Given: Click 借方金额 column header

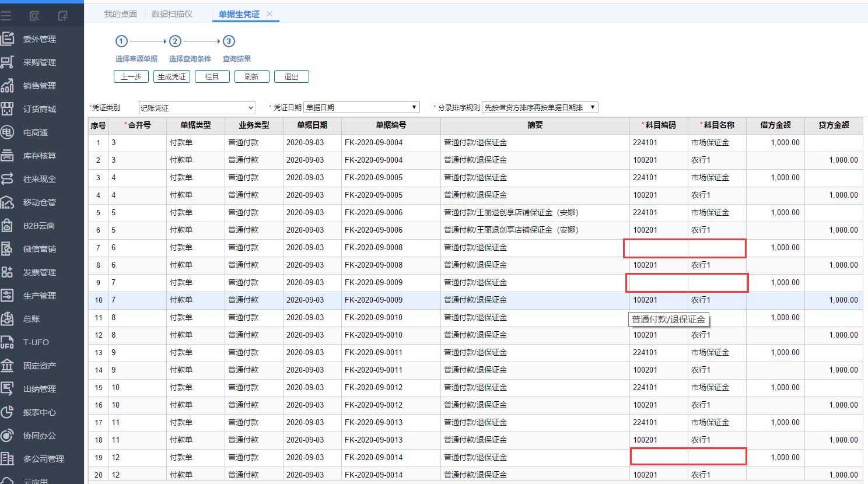Looking at the screenshot, I should pyautogui.click(x=775, y=125).
